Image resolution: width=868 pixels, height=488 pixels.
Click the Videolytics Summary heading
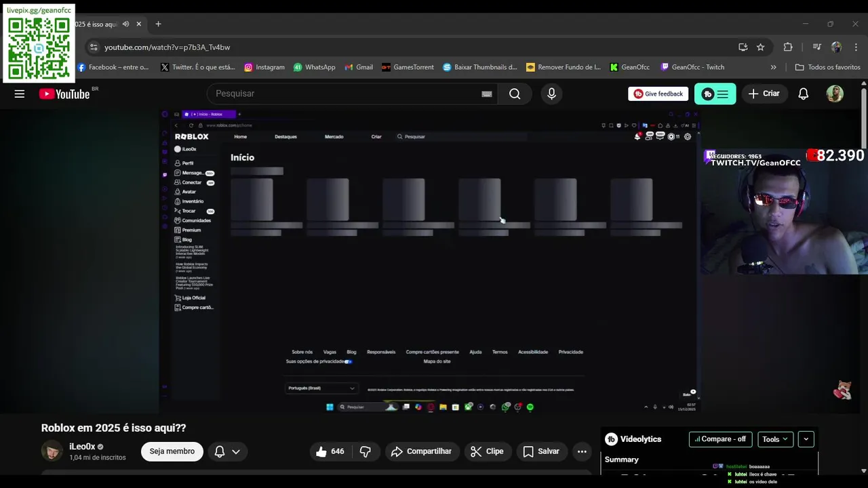click(x=622, y=460)
